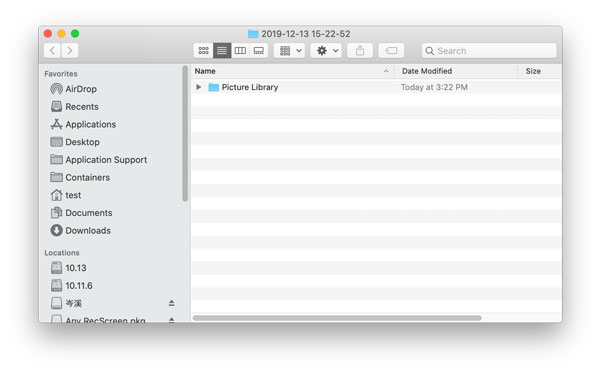600x373 pixels.
Task: Go back with the left arrow button
Action: pyautogui.click(x=52, y=50)
